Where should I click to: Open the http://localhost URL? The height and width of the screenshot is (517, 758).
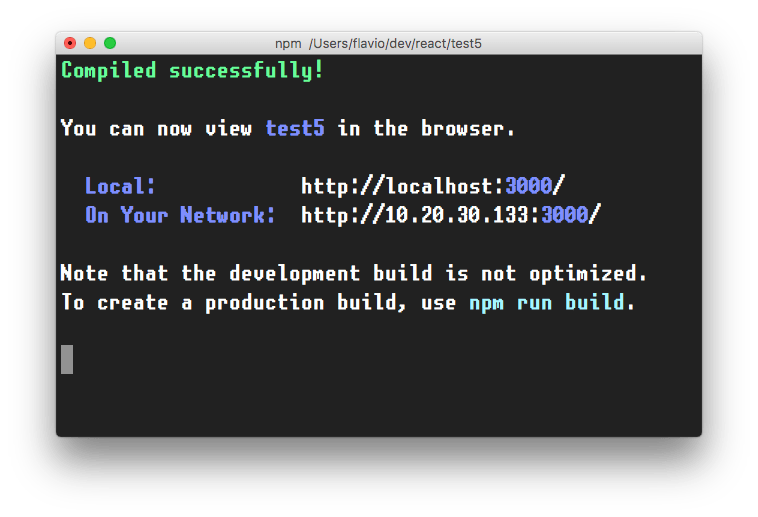click(x=400, y=187)
